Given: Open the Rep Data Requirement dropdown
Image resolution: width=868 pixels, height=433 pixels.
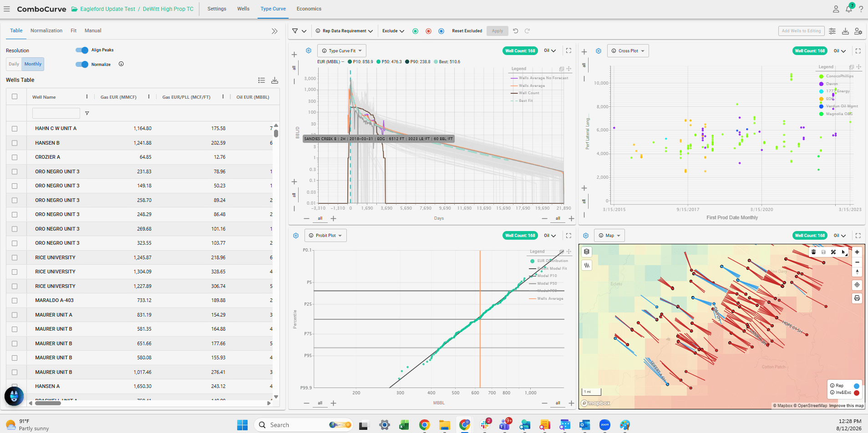Looking at the screenshot, I should 344,31.
